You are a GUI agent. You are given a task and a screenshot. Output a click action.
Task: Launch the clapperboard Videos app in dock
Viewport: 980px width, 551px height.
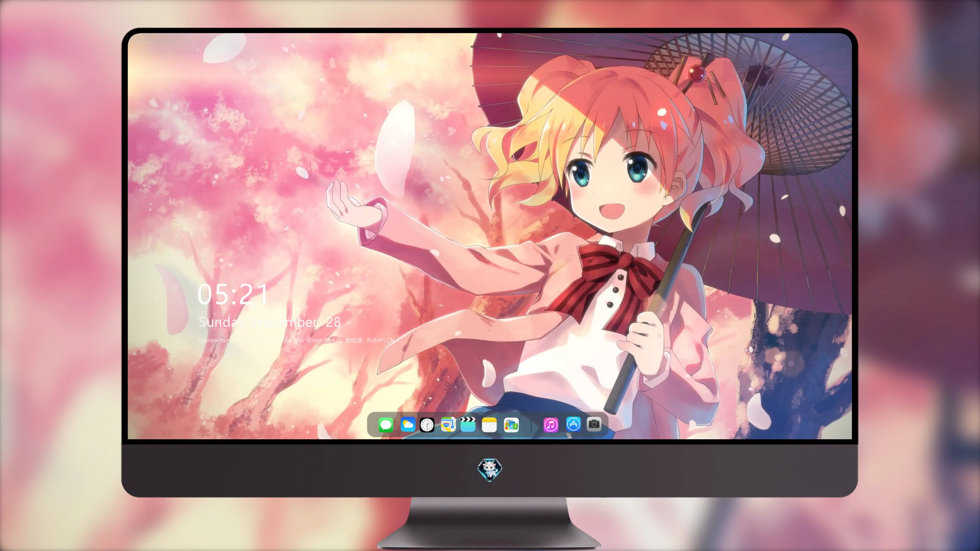pos(468,424)
